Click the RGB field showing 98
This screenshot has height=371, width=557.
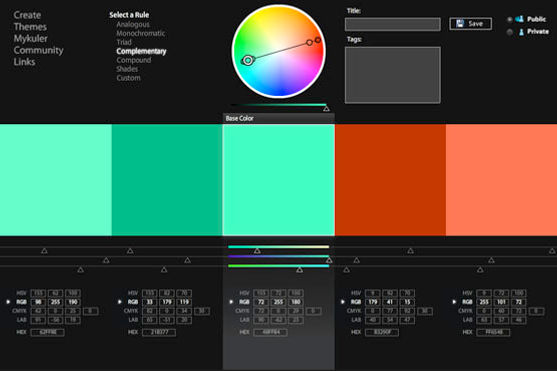[38, 302]
